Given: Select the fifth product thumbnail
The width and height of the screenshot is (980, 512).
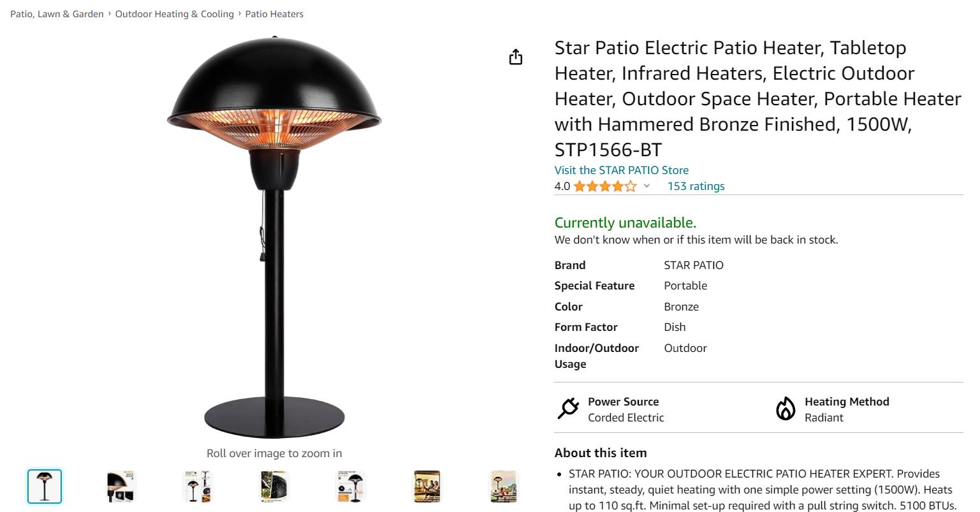Looking at the screenshot, I should (351, 486).
